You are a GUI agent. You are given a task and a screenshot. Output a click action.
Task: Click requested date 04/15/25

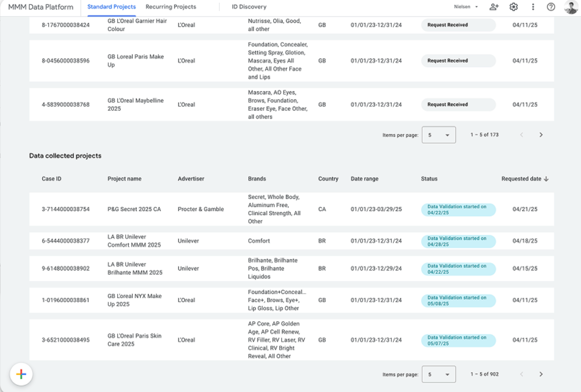(x=525, y=268)
